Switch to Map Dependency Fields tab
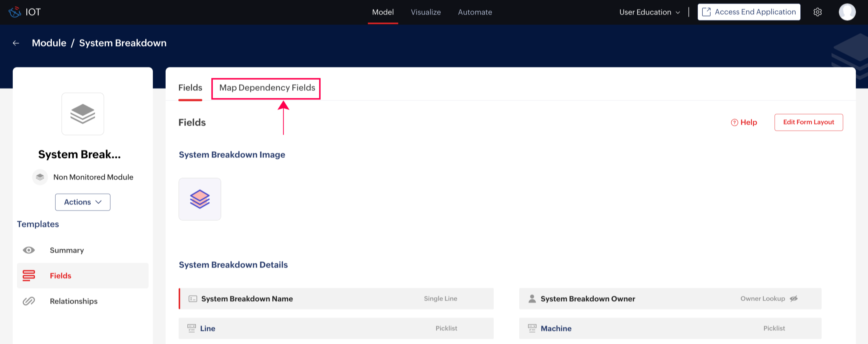868x344 pixels. [x=267, y=88]
